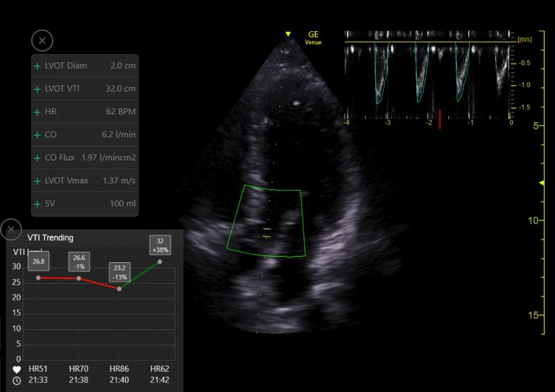Expand the CO row plus icon
Screen dimensions: 555x392
coord(37,135)
